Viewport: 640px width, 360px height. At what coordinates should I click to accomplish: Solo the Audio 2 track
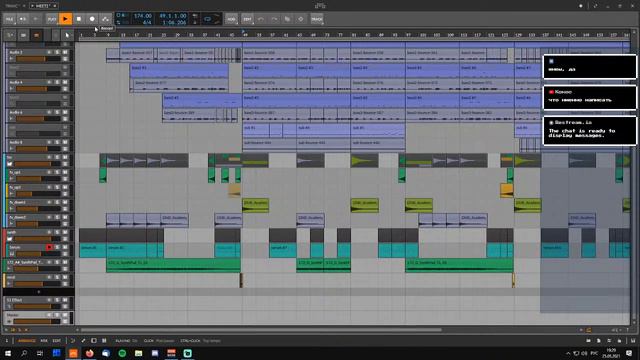pos(57,52)
